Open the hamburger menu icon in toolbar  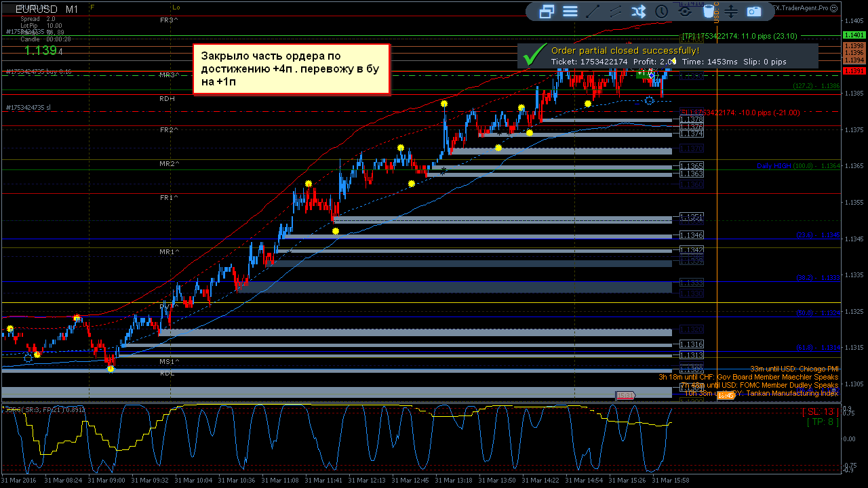pos(570,12)
